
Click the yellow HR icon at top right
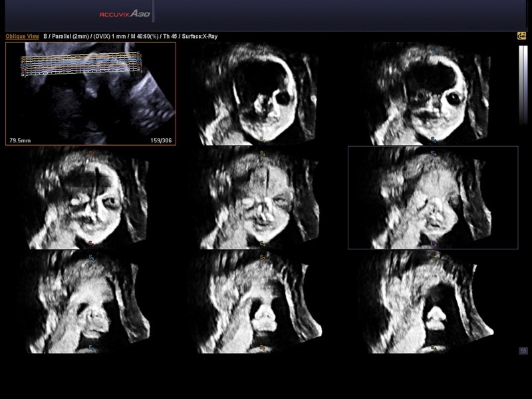pyautogui.click(x=521, y=36)
